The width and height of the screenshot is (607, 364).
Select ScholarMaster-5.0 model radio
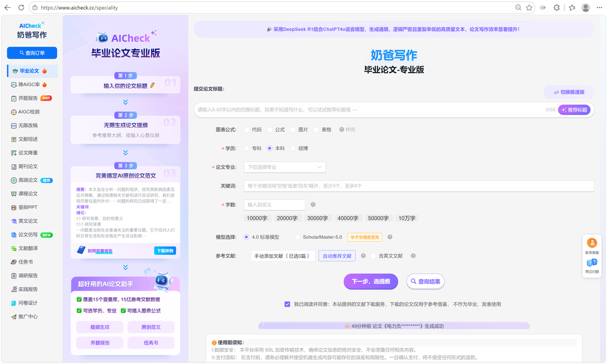point(297,237)
